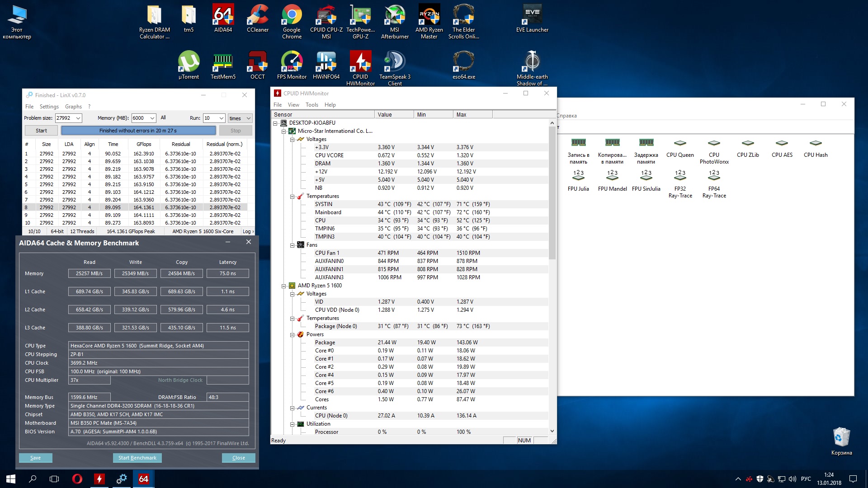This screenshot has width=868, height=488.
Task: Open the times unit dropdown in LinX
Action: tap(248, 118)
